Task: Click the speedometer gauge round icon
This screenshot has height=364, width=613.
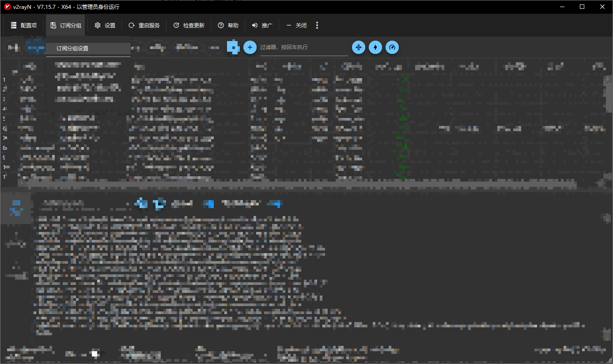Action: coord(392,47)
